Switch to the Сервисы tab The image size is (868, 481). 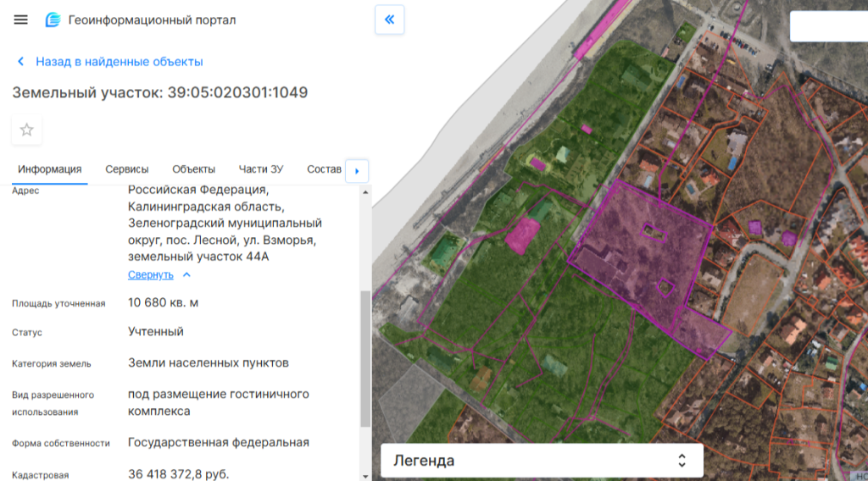126,169
